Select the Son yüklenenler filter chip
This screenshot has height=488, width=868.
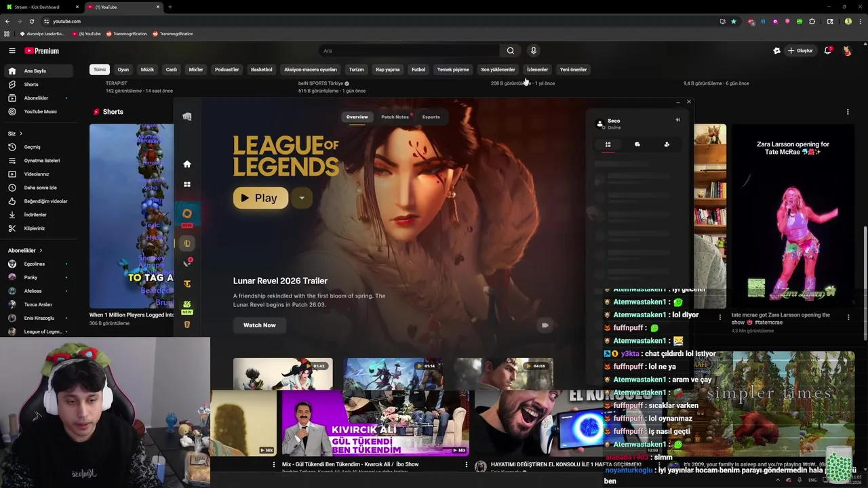coord(498,69)
